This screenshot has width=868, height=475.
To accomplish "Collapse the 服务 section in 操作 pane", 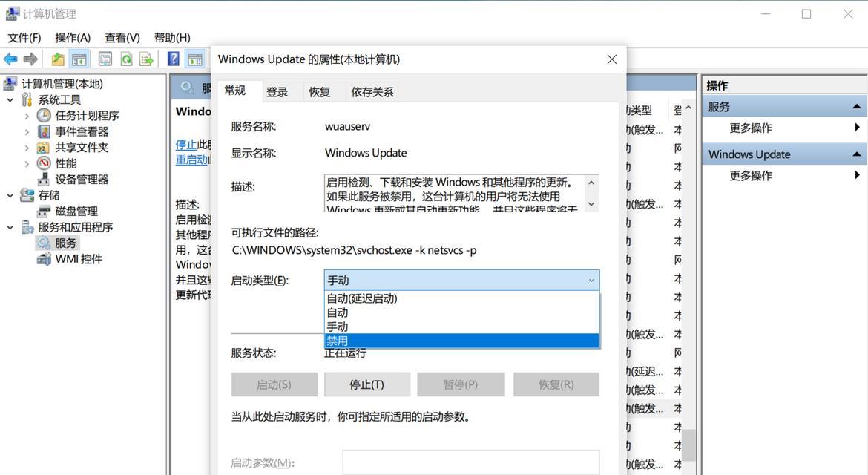I will click(856, 106).
